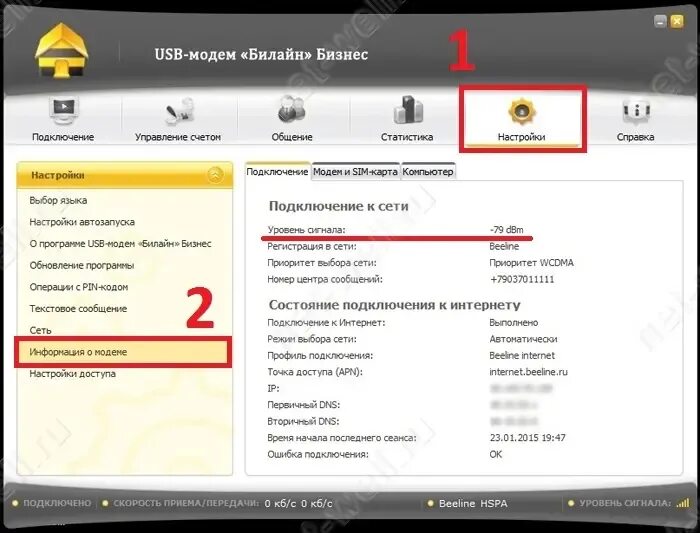Click the Подключение к сети heading
The width and height of the screenshot is (700, 533).
[338, 206]
